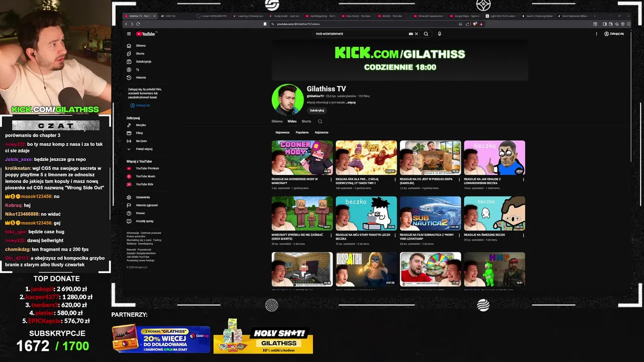Image resolution: width=644 pixels, height=362 pixels.
Task: Click Zaloguj się link in sidebar
Action: [x=140, y=106]
